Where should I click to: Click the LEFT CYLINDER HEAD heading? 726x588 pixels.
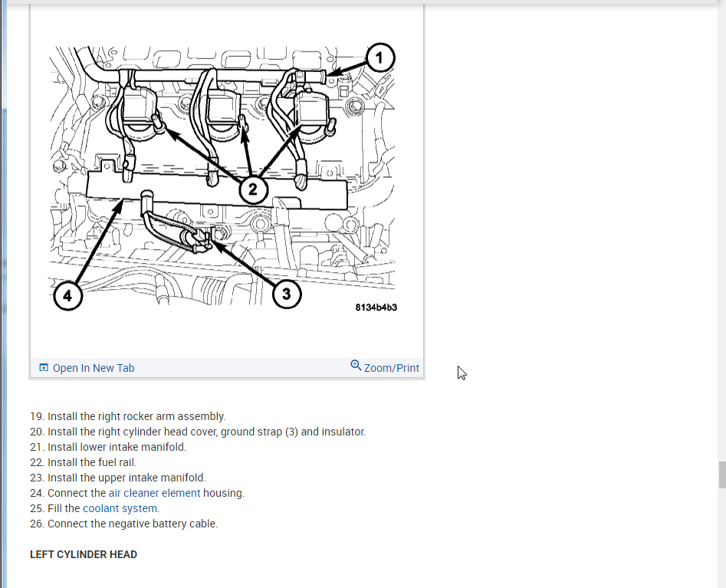pyautogui.click(x=84, y=555)
